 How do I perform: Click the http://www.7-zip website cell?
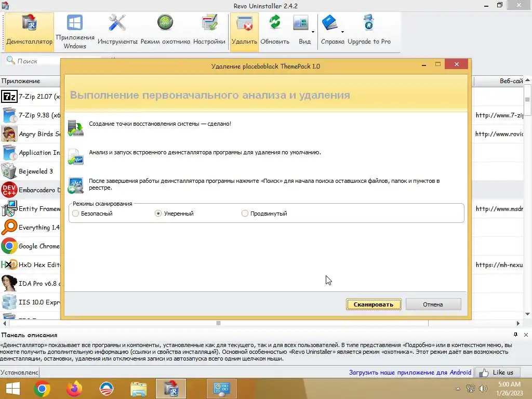499,115
